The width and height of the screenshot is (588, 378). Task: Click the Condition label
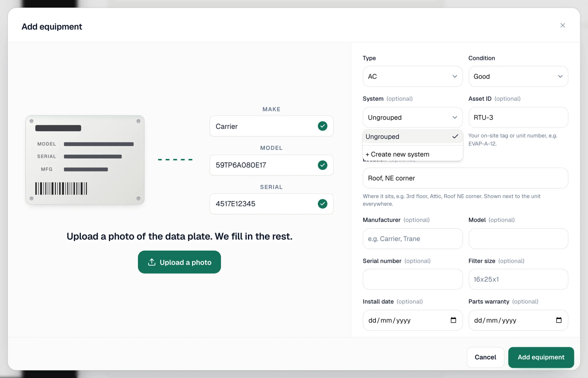click(481, 58)
